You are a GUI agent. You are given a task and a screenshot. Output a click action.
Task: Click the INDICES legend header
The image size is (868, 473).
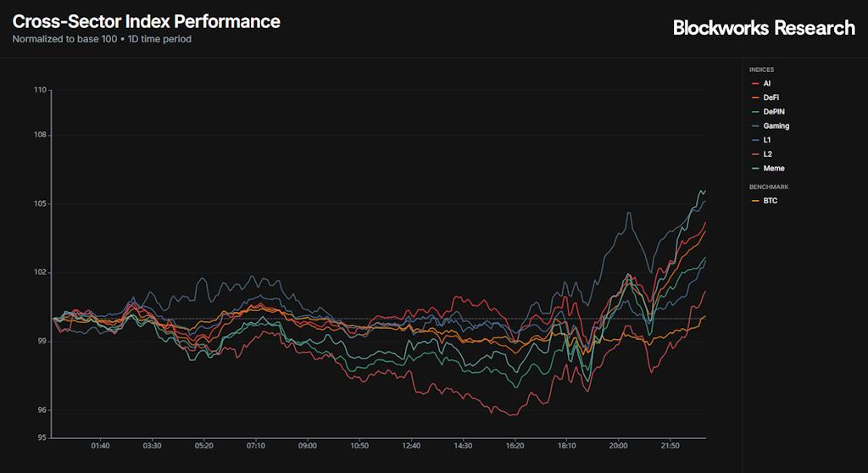click(x=761, y=70)
